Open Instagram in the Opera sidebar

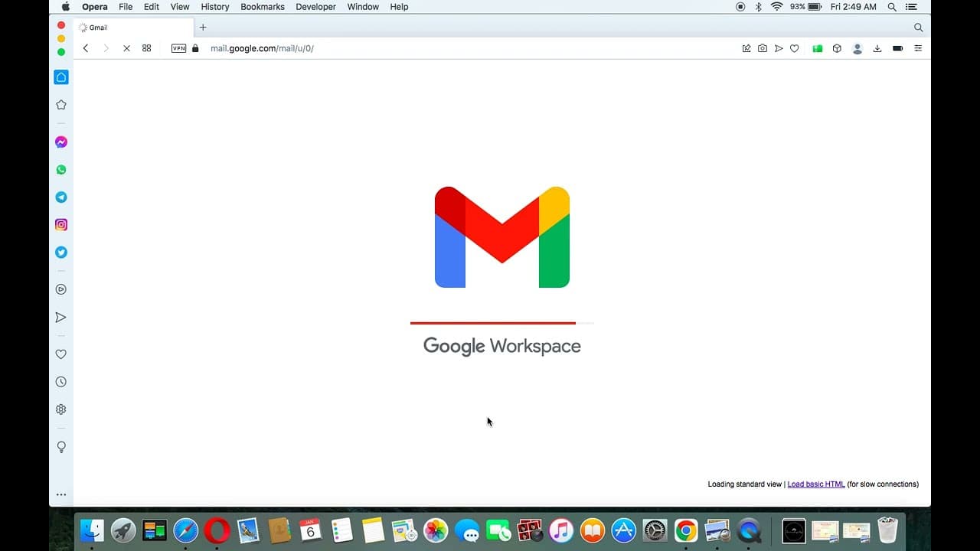point(61,225)
